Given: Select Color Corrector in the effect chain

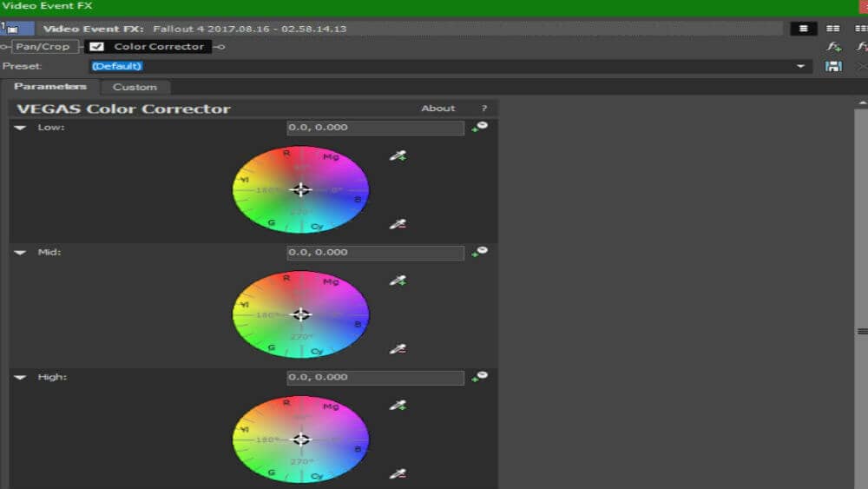Looking at the screenshot, I should [x=158, y=47].
